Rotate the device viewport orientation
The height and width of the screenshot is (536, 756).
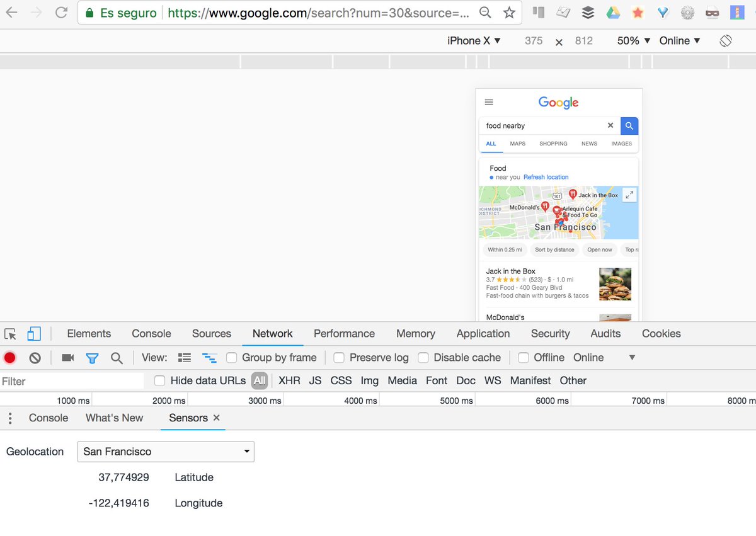(x=725, y=40)
